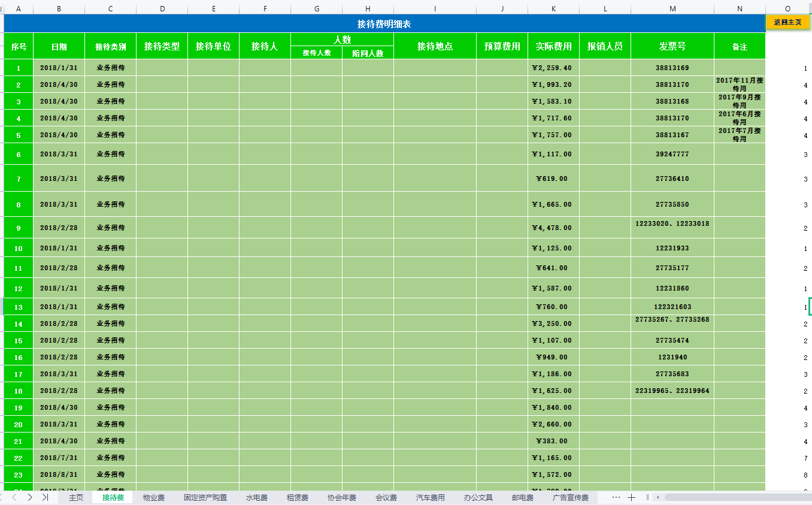This screenshot has width=812, height=505.
Task: Click the horizontal scrollbar left arrow
Action: pyautogui.click(x=658, y=498)
